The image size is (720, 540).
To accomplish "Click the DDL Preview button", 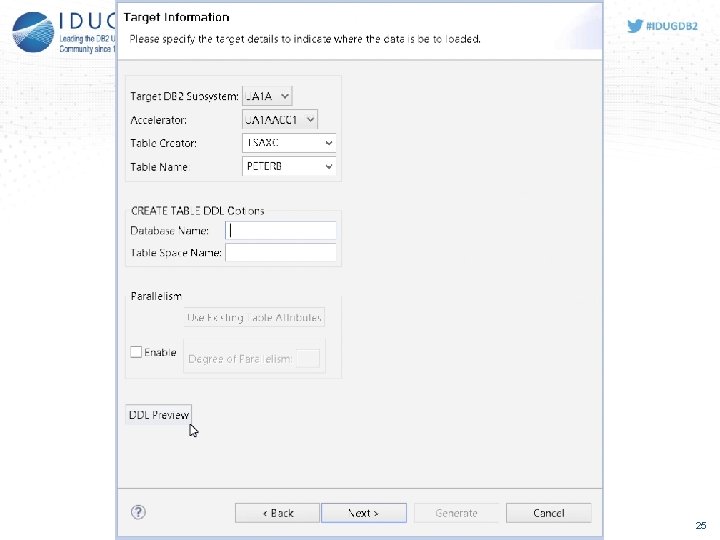I will 158,415.
